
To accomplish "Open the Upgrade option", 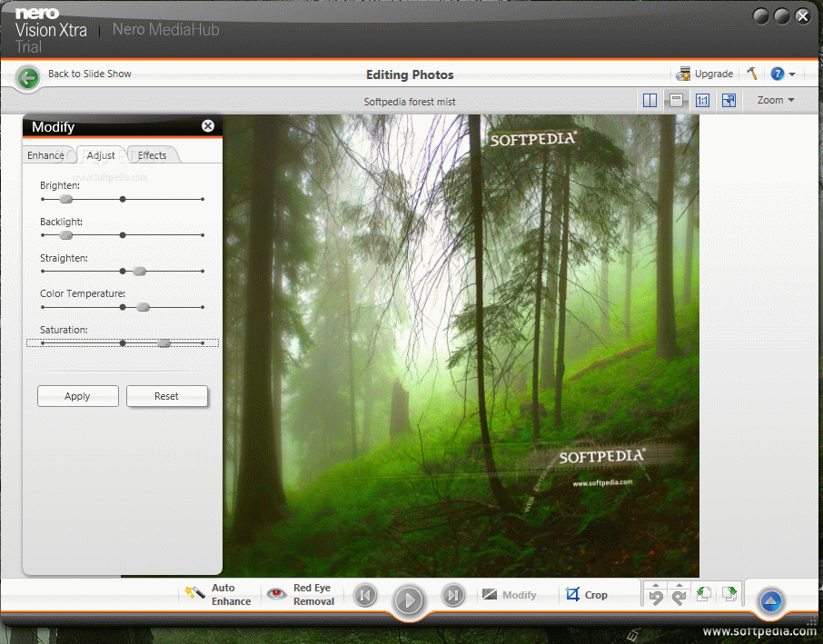I will [704, 74].
